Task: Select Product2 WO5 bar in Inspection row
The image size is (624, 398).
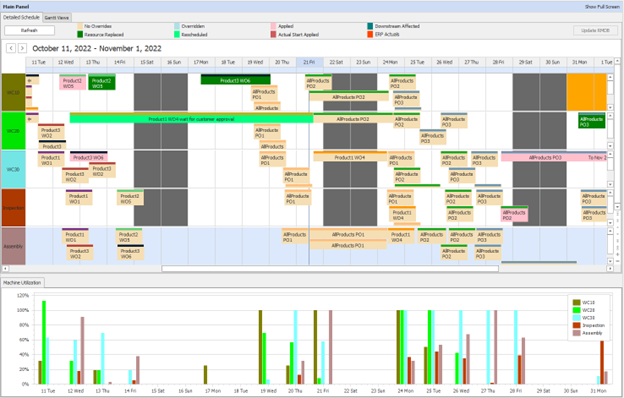Action: tap(130, 198)
